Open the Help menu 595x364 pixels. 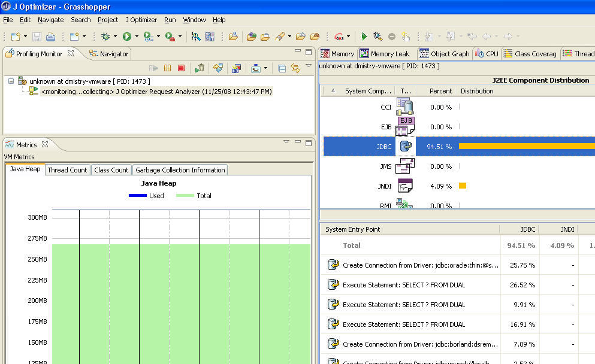pos(219,20)
